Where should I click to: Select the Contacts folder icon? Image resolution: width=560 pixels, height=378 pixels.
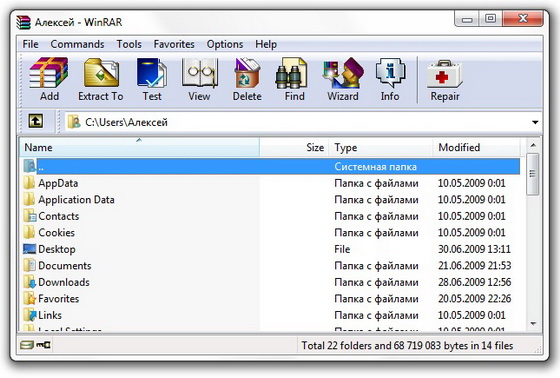tap(30, 216)
